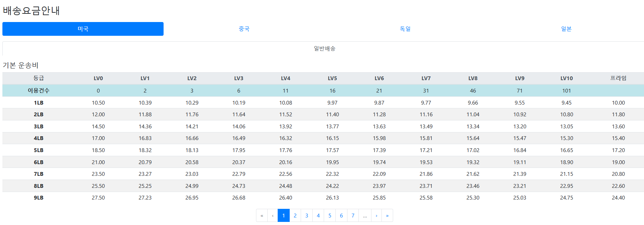This screenshot has width=644, height=225.
Task: Click the 이용건수 row label
Action: click(x=38, y=90)
